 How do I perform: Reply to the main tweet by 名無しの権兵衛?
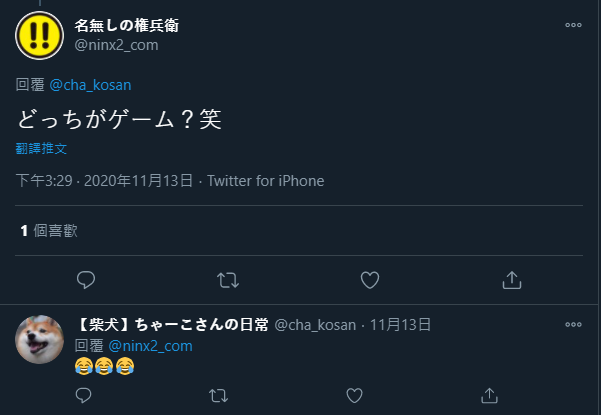pos(86,279)
